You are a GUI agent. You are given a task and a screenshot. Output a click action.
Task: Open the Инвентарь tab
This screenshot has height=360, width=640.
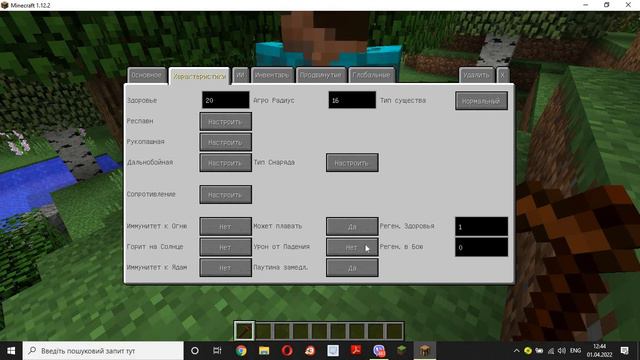tap(272, 75)
